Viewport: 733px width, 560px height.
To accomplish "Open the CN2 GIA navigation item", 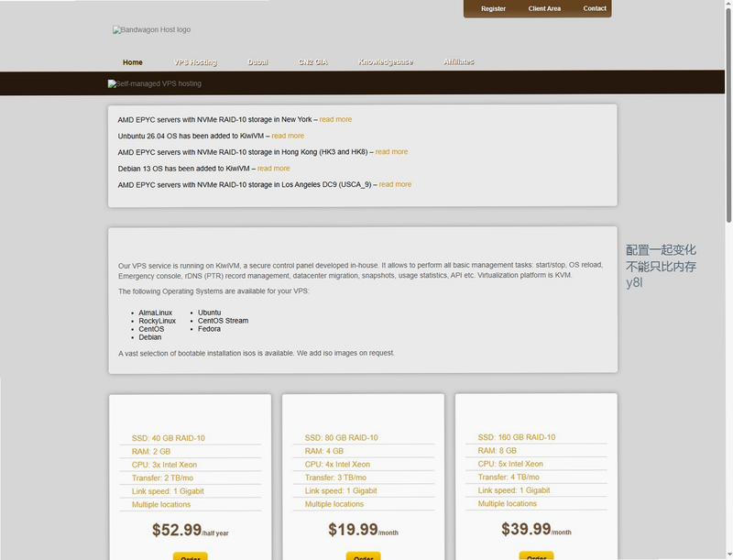I will point(312,62).
